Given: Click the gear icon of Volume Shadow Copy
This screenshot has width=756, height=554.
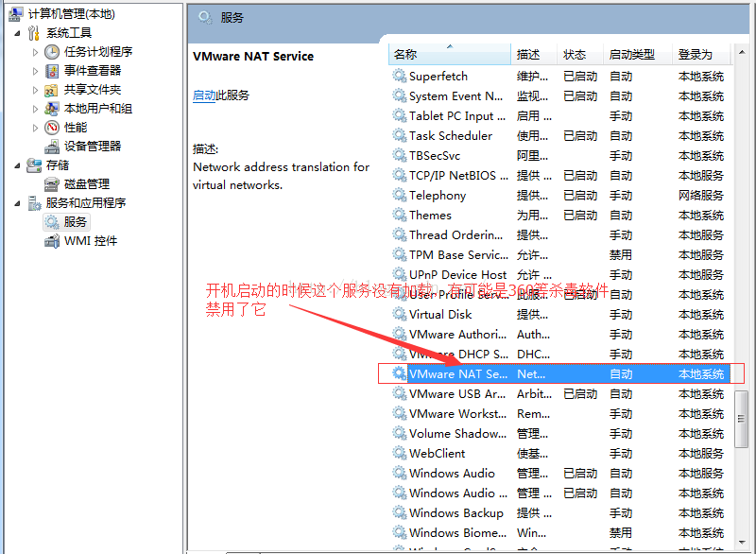Looking at the screenshot, I should [399, 433].
